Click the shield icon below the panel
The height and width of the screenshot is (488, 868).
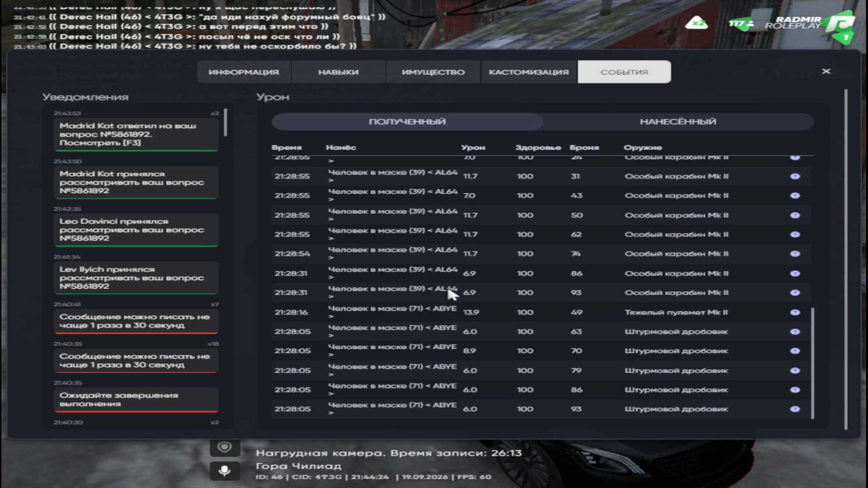225,447
